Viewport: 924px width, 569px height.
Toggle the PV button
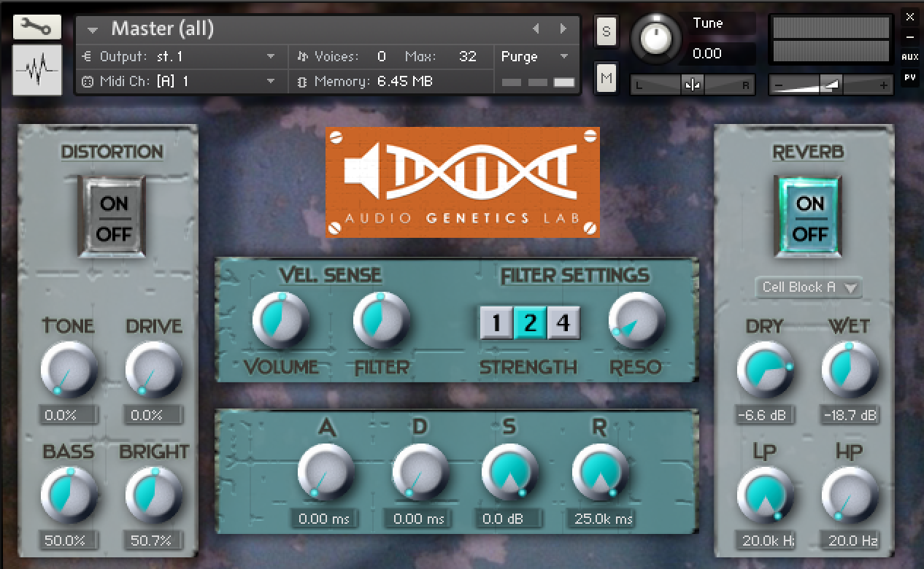coord(909,77)
